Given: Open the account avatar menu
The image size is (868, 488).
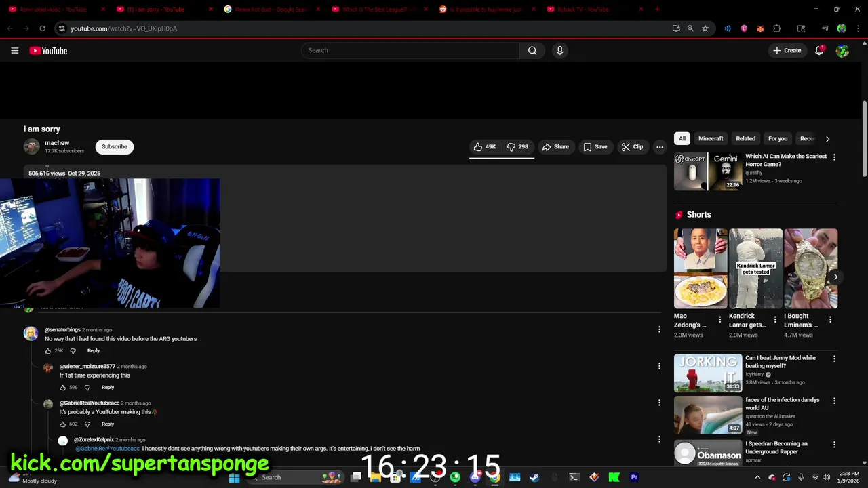Looking at the screenshot, I should [x=842, y=50].
